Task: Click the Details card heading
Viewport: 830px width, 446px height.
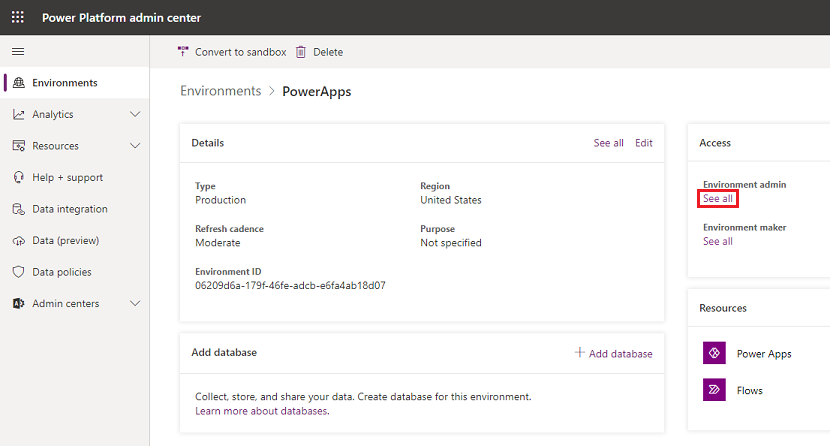Action: click(208, 143)
